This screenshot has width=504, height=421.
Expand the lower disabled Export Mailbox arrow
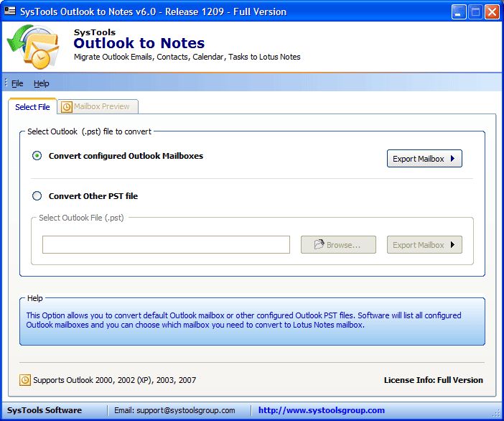452,245
